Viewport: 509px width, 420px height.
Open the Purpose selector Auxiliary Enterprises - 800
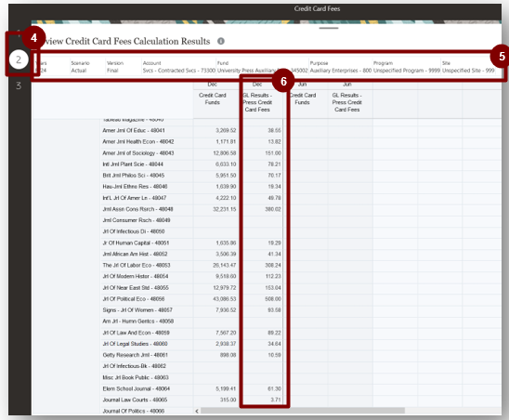point(341,67)
